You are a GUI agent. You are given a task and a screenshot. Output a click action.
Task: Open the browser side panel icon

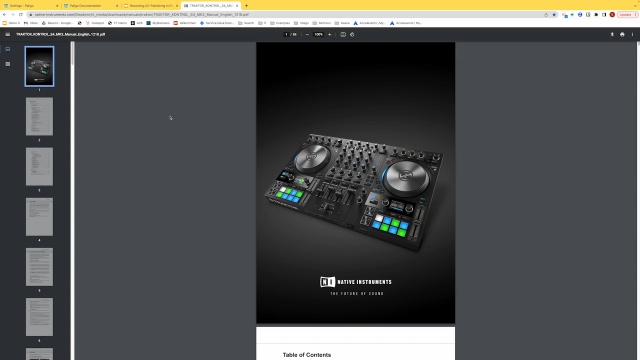[x=604, y=14]
